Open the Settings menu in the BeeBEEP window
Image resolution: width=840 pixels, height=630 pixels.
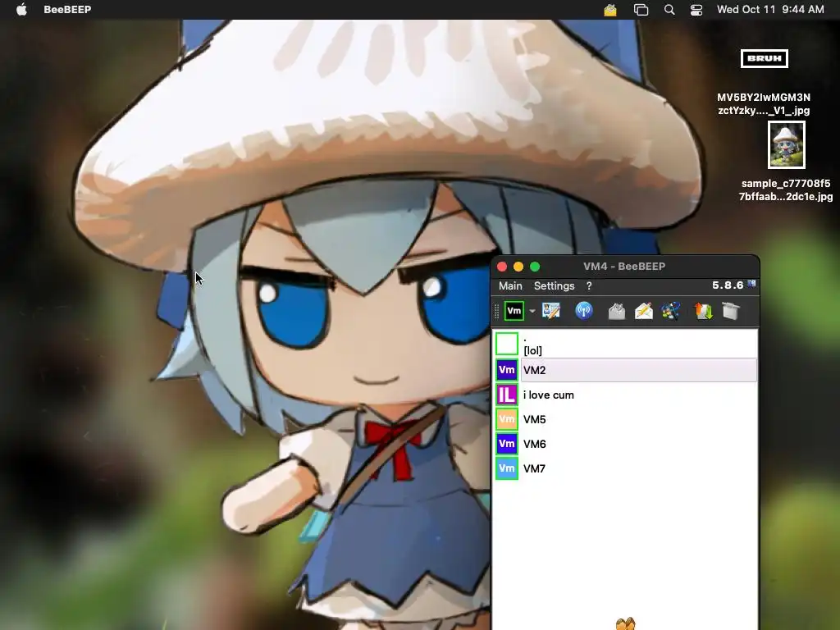coord(554,286)
